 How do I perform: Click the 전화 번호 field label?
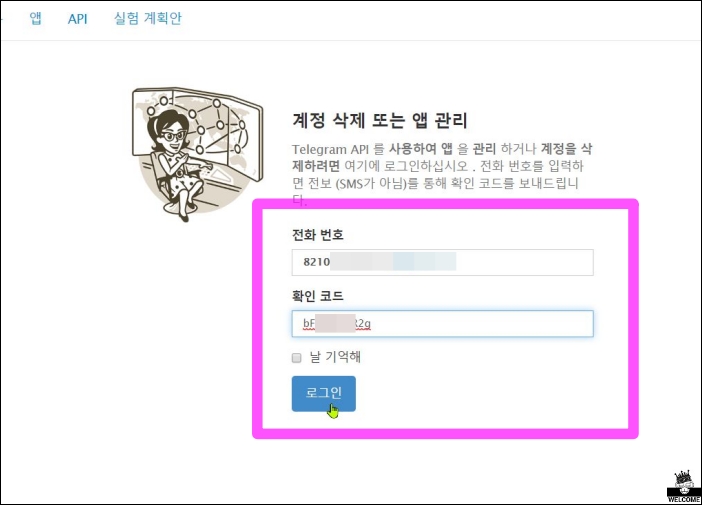[317, 234]
